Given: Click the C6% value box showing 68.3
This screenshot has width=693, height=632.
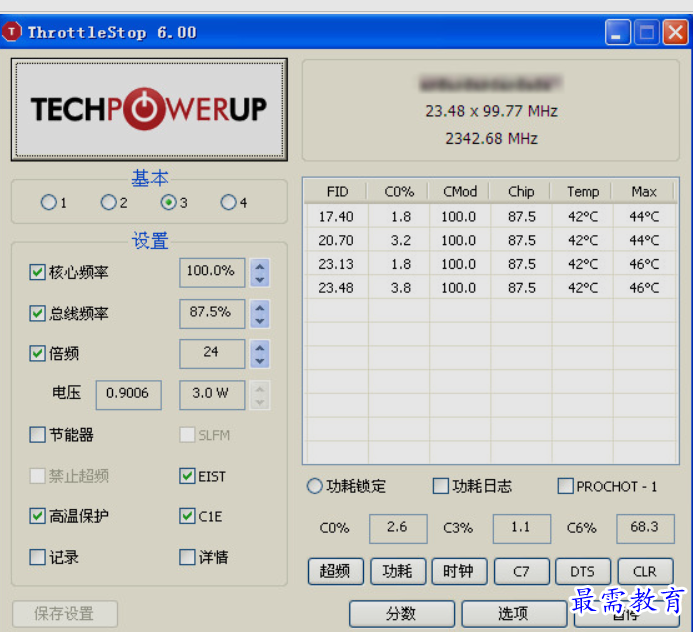Looking at the screenshot, I should pos(645,528).
